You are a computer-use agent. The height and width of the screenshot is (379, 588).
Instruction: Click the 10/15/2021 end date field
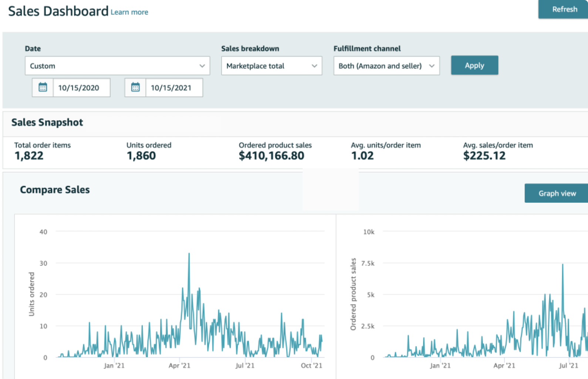tap(174, 88)
